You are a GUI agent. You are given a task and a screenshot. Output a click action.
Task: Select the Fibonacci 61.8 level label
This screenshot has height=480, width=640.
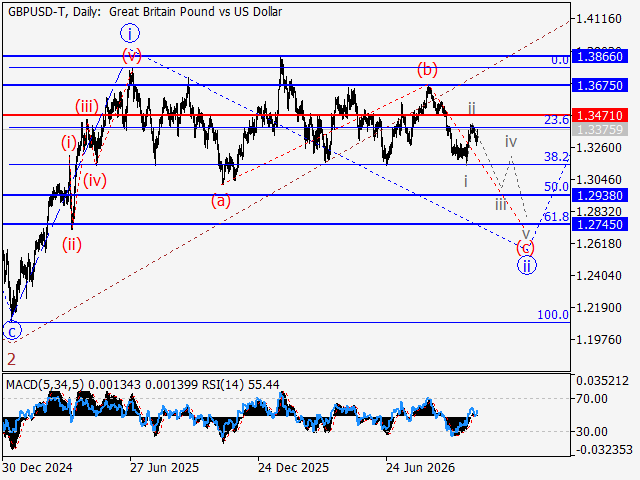pos(556,217)
